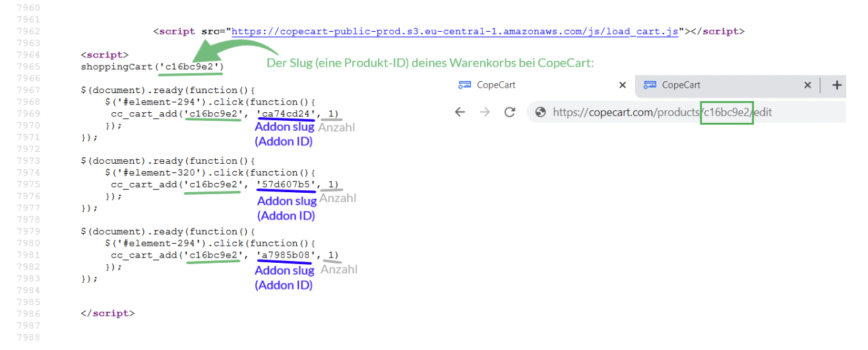Click addon slug '57d607b5' in code
This screenshot has width=868, height=350.
[x=287, y=184]
